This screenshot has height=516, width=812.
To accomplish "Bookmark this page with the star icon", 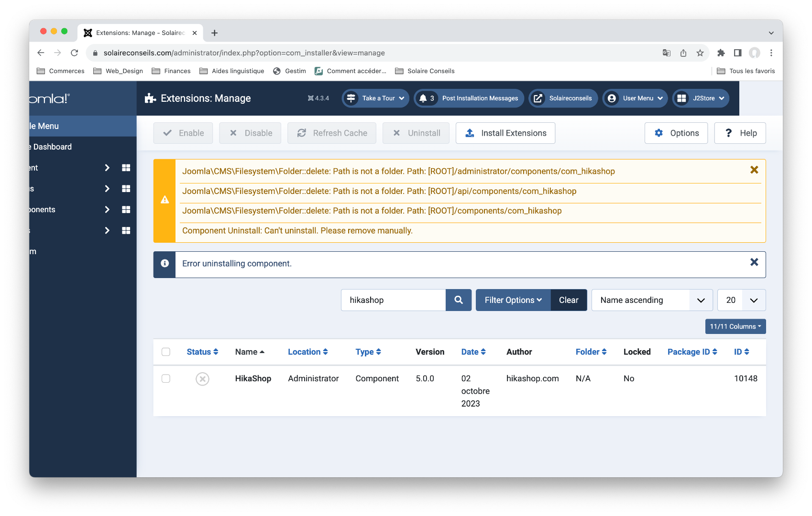I will tap(700, 53).
